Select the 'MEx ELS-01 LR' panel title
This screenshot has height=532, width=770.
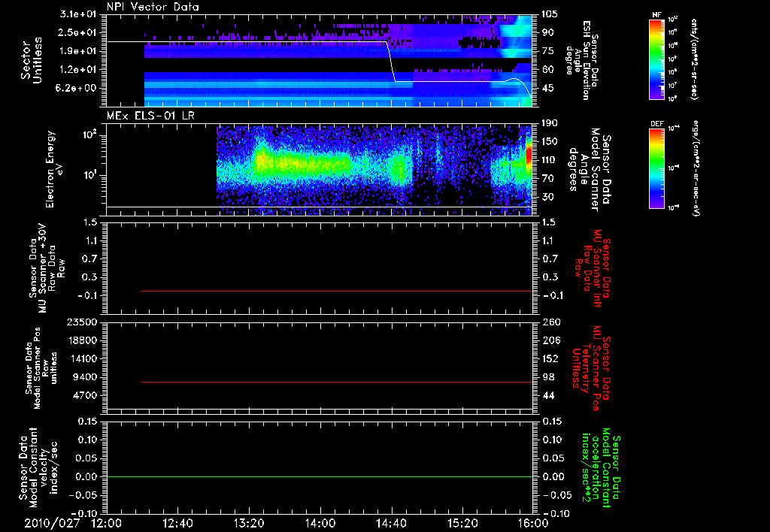[x=150, y=116]
